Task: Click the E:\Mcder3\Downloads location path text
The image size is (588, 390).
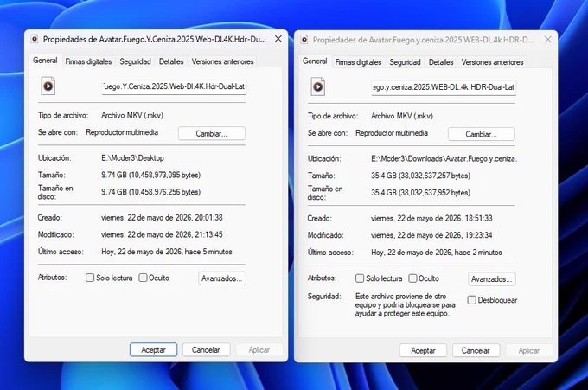Action: point(444,158)
